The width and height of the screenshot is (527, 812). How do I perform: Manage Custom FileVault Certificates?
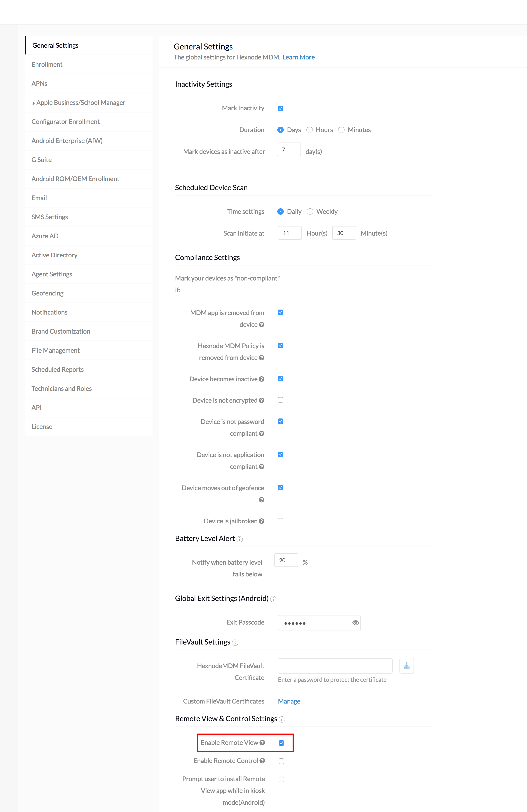(x=289, y=701)
